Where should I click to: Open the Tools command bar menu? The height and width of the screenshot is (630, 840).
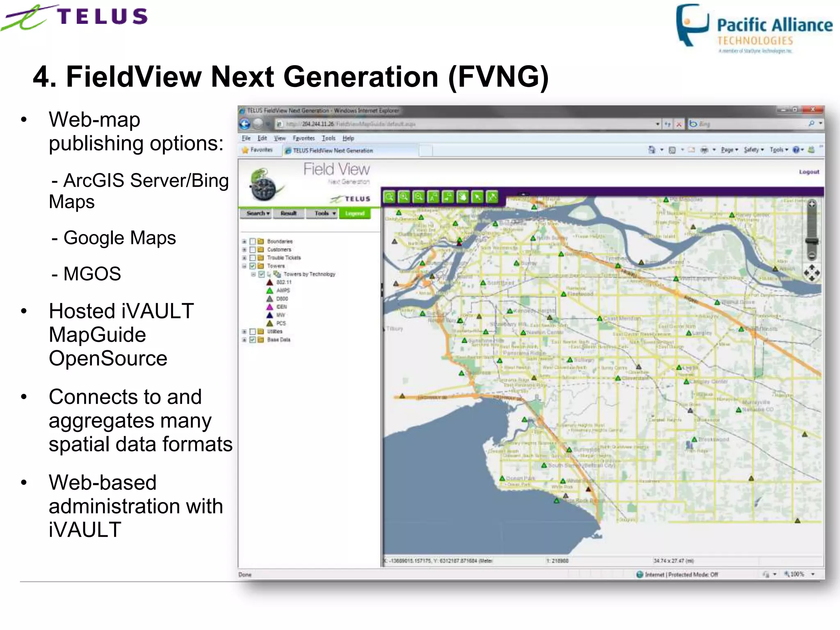tap(779, 150)
